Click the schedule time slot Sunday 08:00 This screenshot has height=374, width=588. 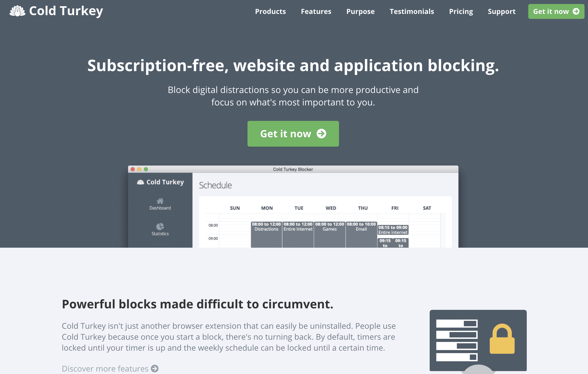tap(235, 226)
